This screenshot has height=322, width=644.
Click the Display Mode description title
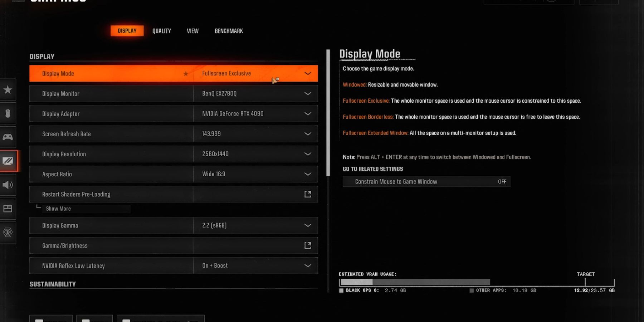(370, 54)
